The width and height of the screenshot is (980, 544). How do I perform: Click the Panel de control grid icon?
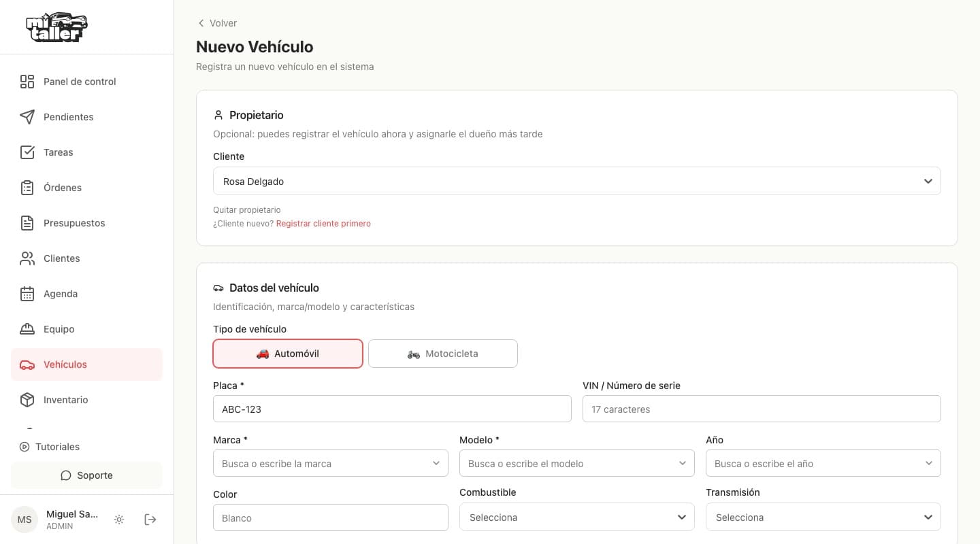27,82
